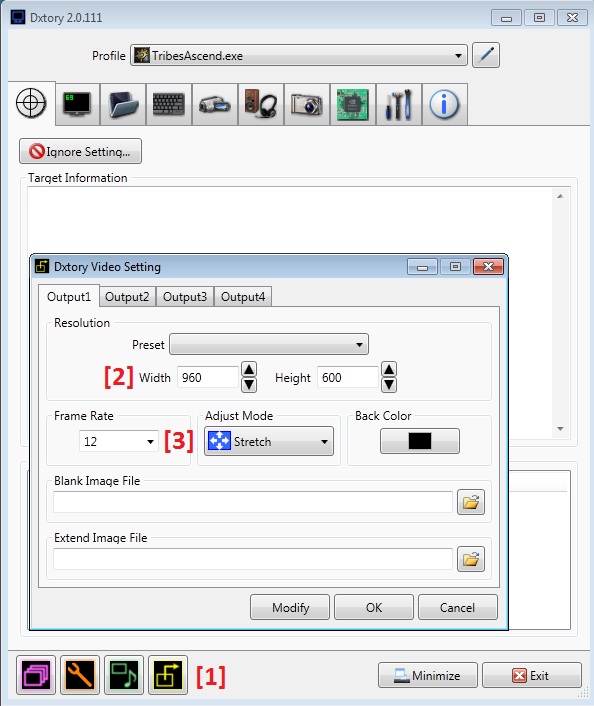
Task: Switch to the Output3 tab
Action: [x=185, y=297]
